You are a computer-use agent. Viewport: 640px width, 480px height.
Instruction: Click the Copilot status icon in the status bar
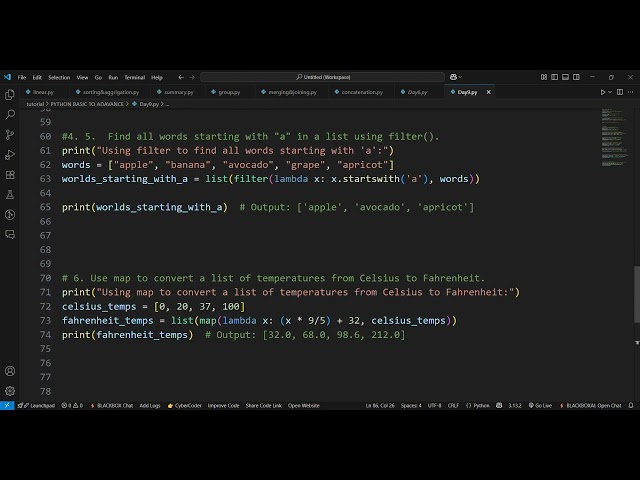(x=499, y=406)
